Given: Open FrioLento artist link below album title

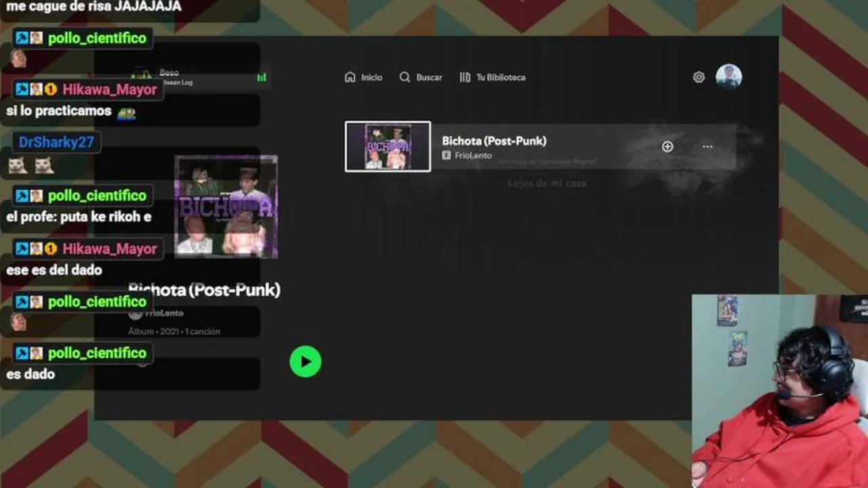Looking at the screenshot, I should click(x=164, y=313).
